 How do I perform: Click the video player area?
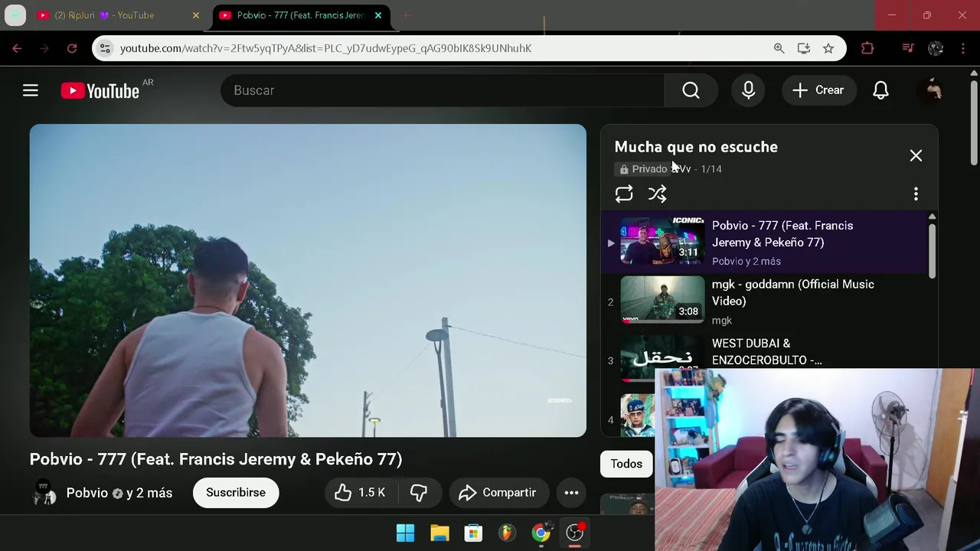tap(308, 281)
